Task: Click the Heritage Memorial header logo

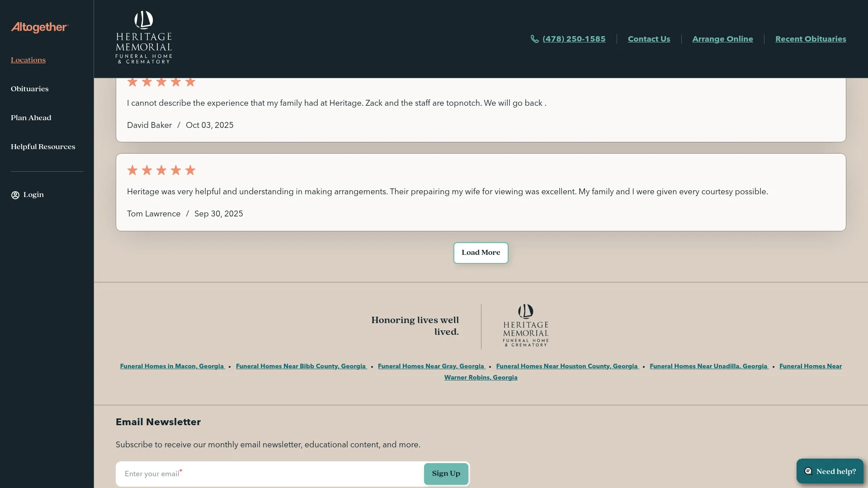Action: [143, 38]
